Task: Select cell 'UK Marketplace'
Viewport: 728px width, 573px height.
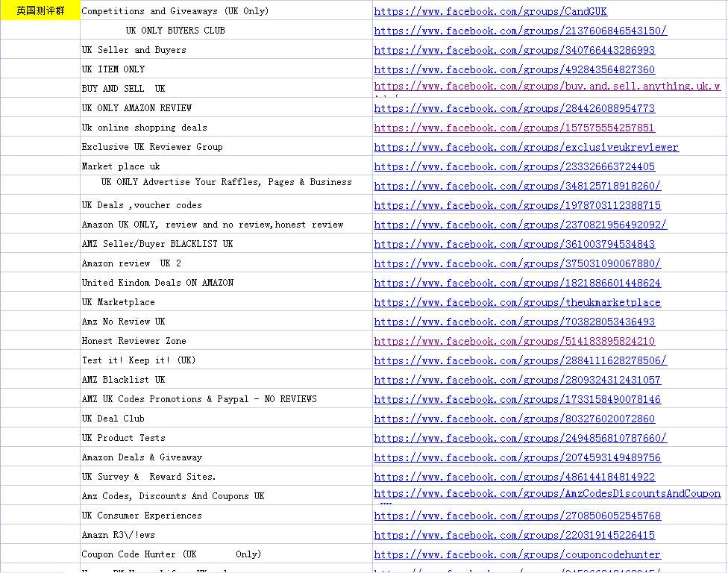Action: pos(226,301)
